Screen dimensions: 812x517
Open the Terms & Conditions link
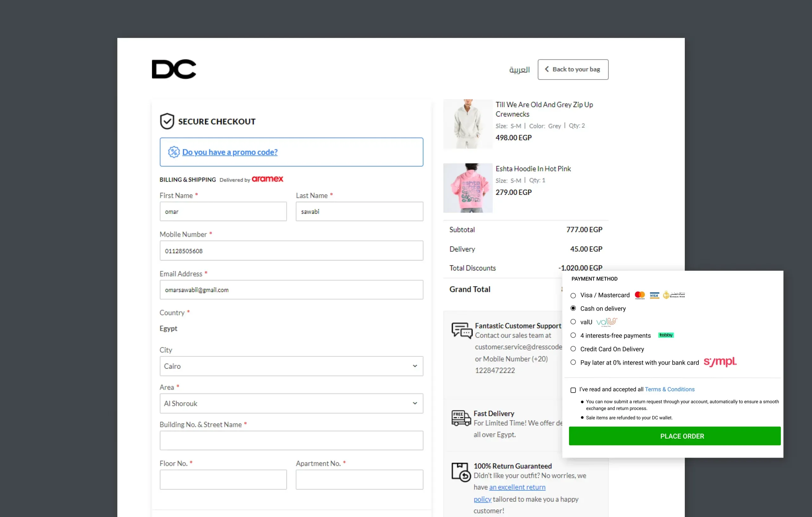[x=669, y=389]
